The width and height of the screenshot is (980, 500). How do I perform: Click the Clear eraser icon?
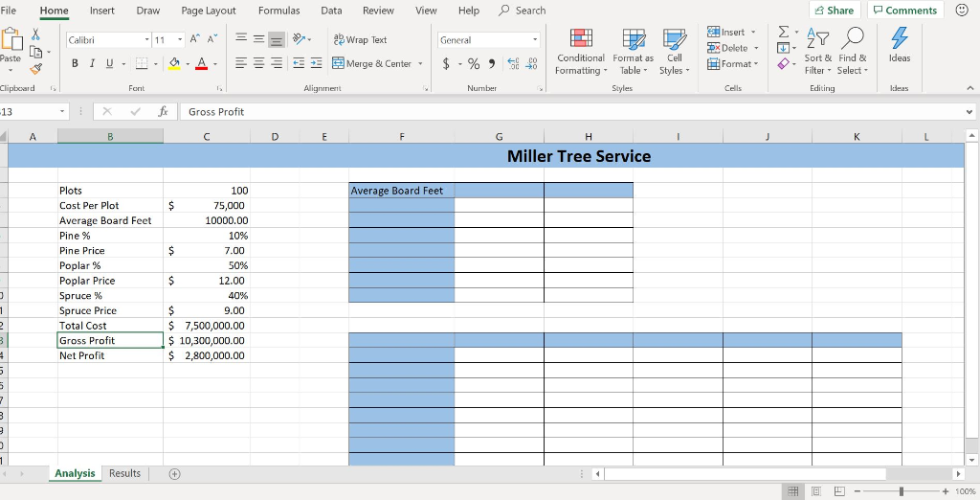click(783, 64)
